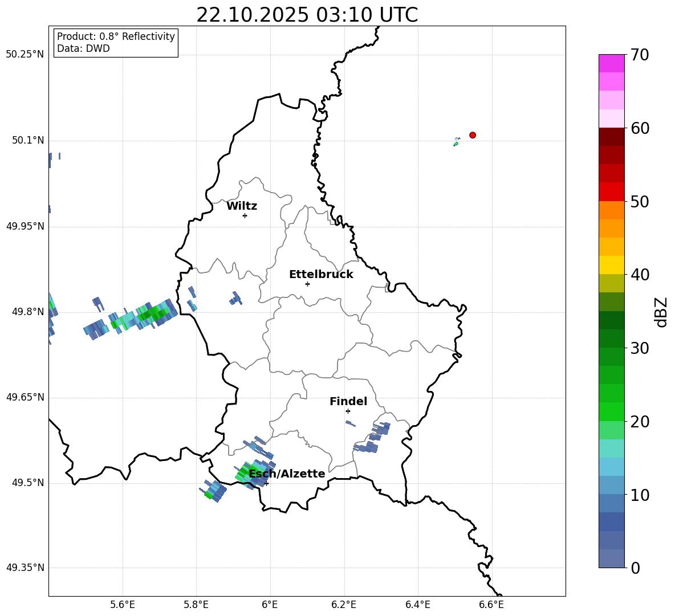Click the 50.25°N latitude label
Viewport: 675px width, 616px height.
25,55
